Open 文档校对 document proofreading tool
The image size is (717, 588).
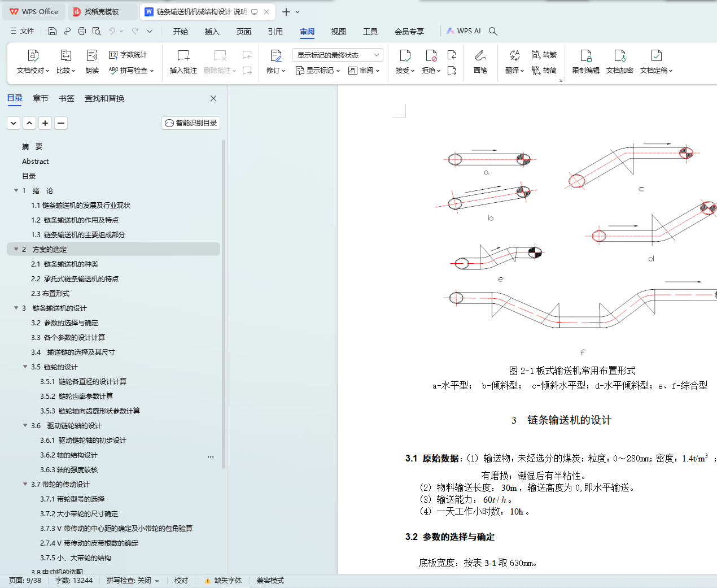33,62
